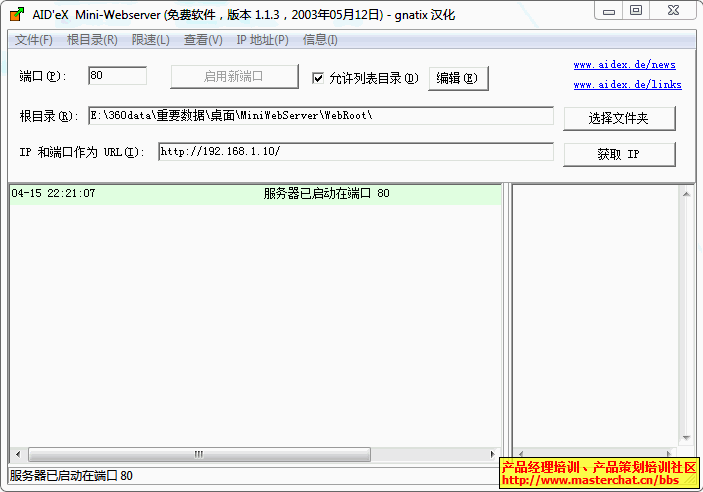Open the 查看(V) menu
The height and width of the screenshot is (492, 703).
pos(203,40)
